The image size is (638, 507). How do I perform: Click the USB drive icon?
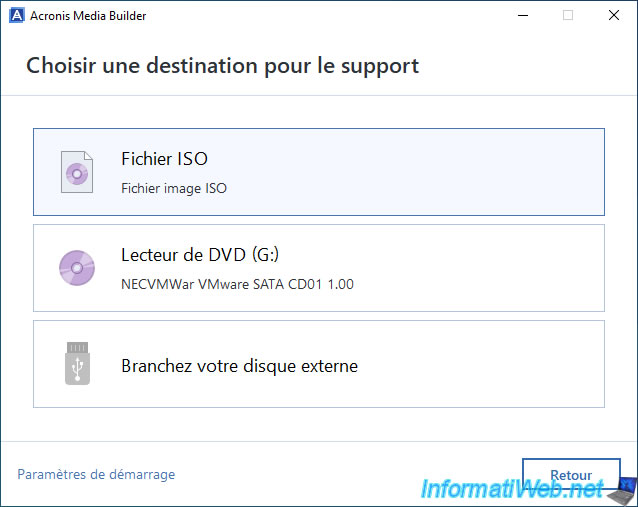point(77,364)
